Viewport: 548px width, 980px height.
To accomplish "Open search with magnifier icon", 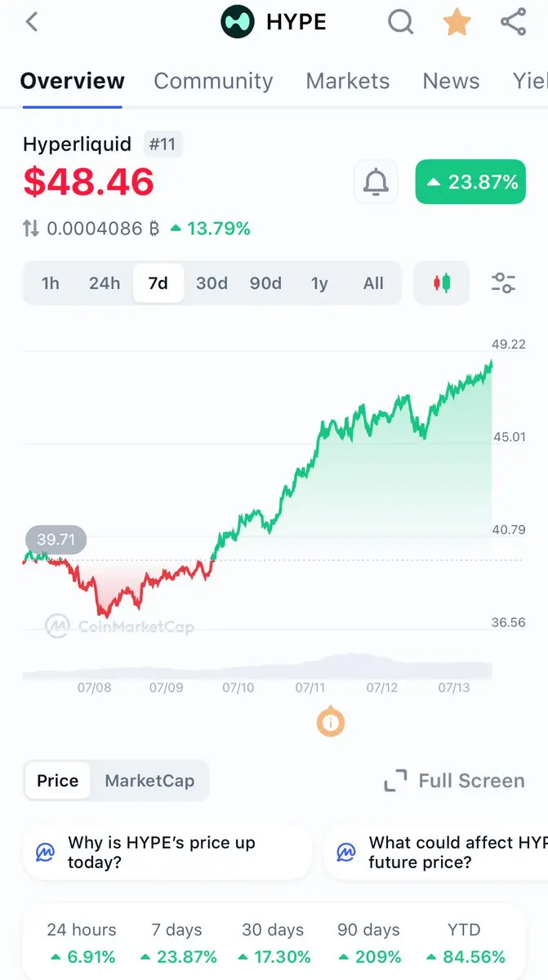I will 400,22.
